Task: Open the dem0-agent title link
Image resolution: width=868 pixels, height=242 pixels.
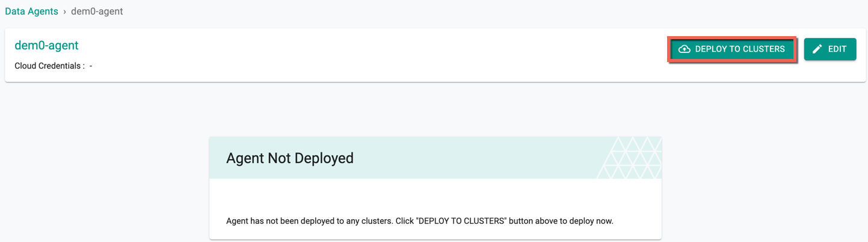Action: coord(46,45)
